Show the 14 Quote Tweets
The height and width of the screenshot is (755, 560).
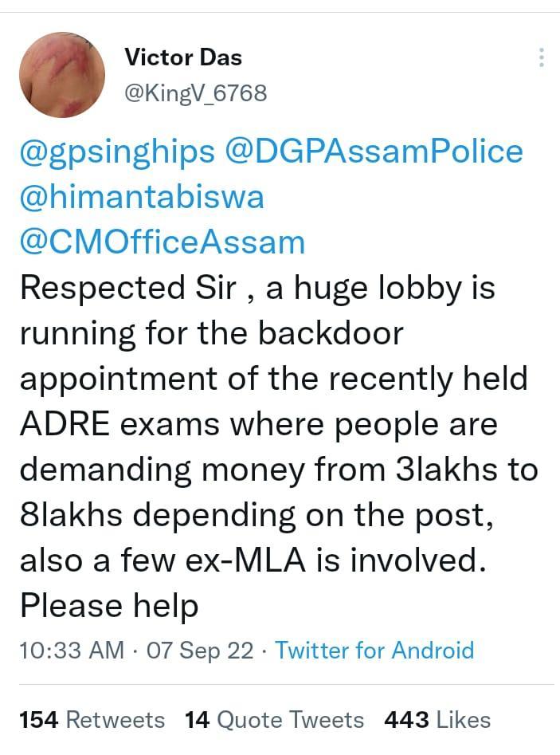[274, 720]
